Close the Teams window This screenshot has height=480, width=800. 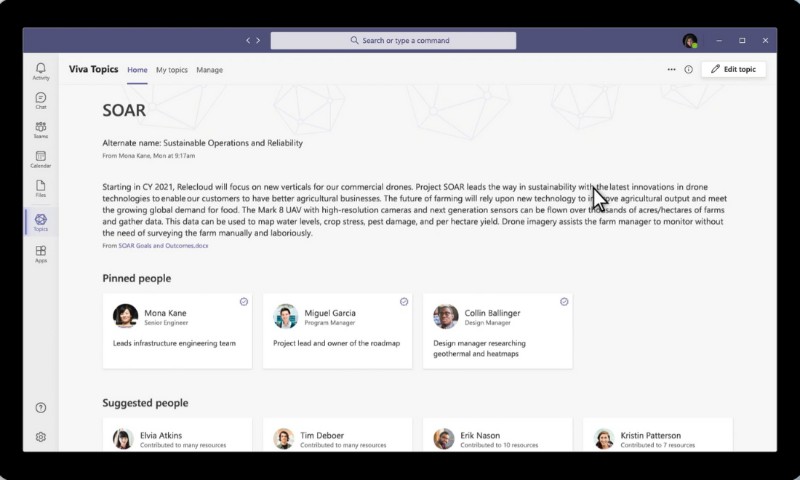[x=765, y=40]
